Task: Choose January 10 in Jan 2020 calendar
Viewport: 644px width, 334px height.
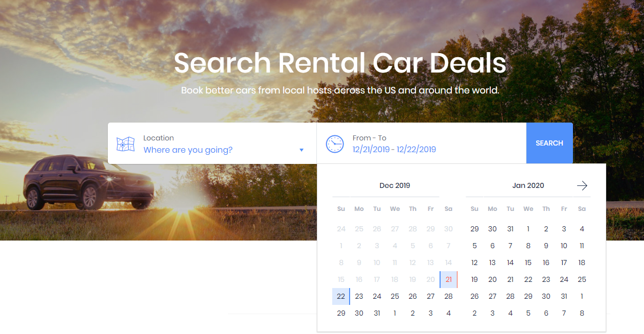Action: coord(564,246)
